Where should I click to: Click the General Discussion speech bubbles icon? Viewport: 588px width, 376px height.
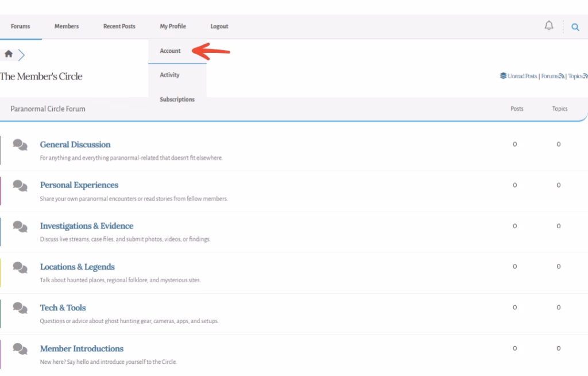20,145
